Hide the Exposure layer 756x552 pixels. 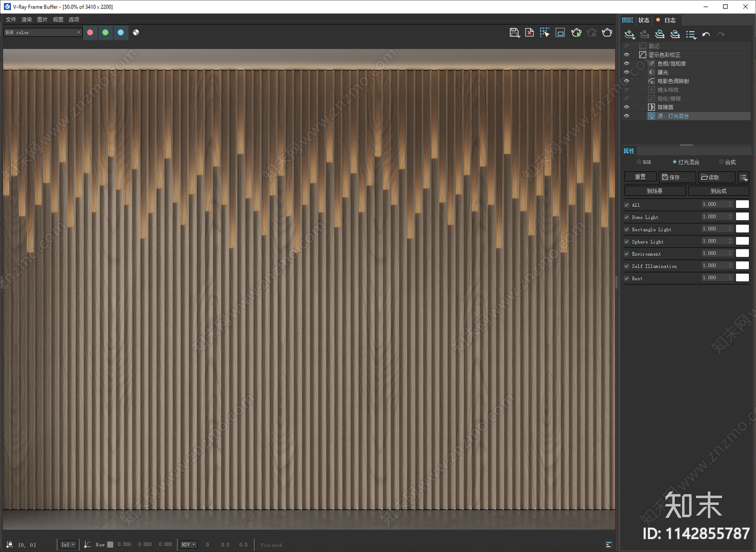[627, 72]
